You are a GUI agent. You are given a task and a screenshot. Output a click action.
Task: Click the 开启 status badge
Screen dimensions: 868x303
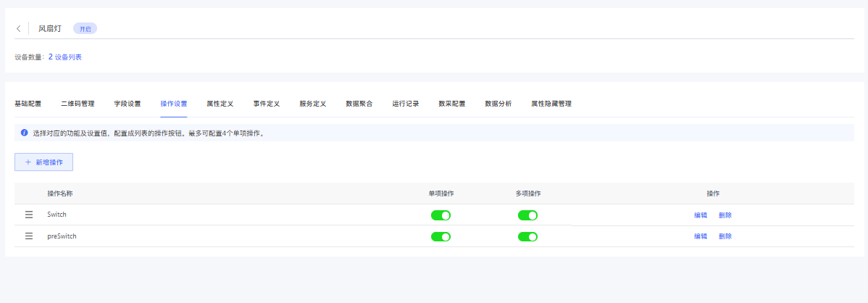tap(85, 29)
